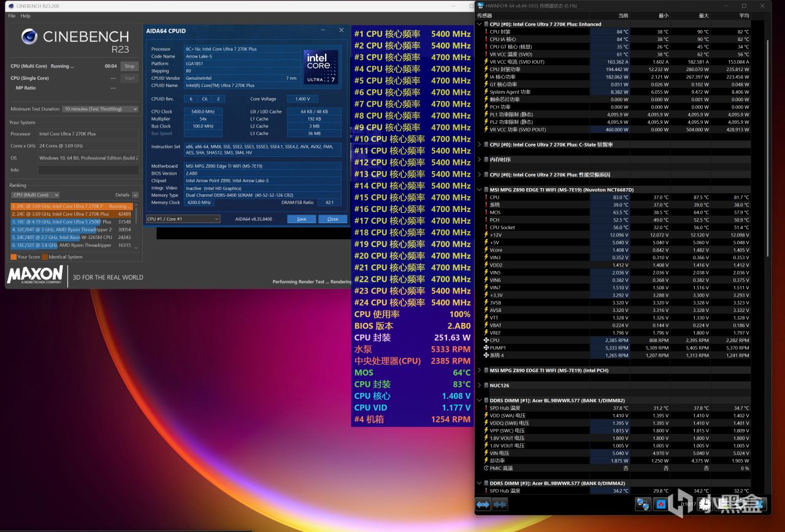Click Close in the AIDA64 CPUID window
Screen dimensions: 785x532
click(x=332, y=219)
